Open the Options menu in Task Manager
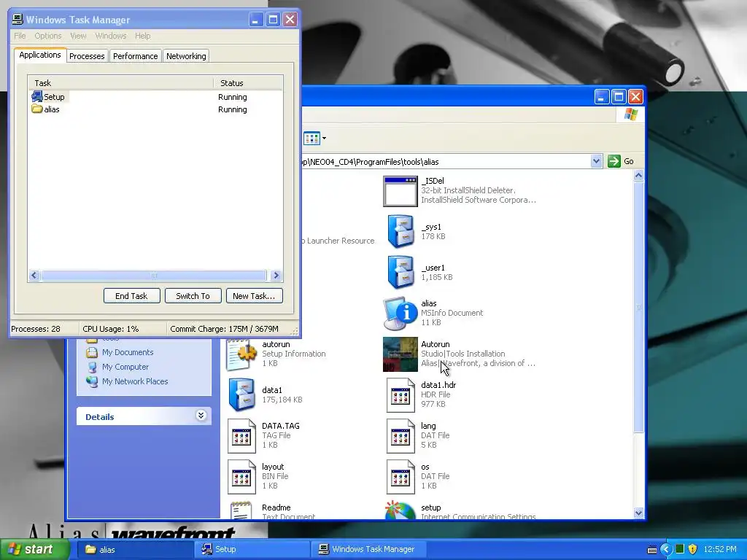This screenshot has width=747, height=560. click(x=48, y=36)
